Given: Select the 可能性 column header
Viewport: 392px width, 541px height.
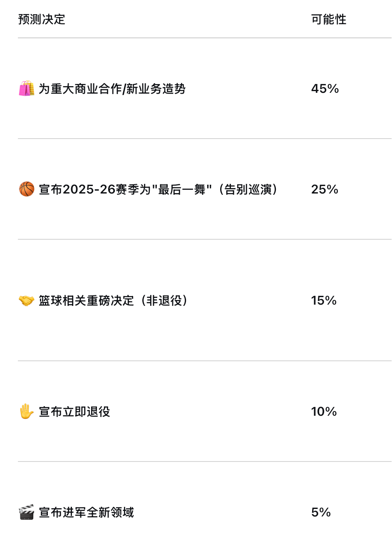Looking at the screenshot, I should click(329, 20).
